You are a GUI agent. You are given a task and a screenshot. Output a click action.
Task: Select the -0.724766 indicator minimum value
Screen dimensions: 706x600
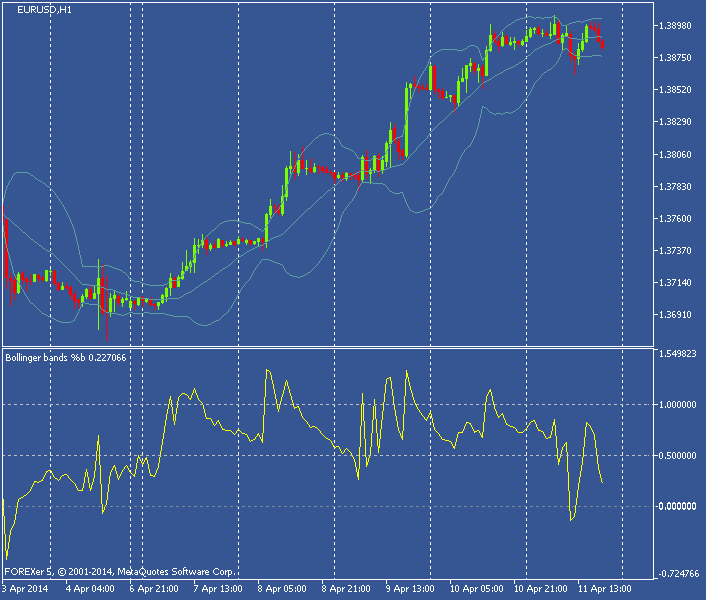click(677, 574)
